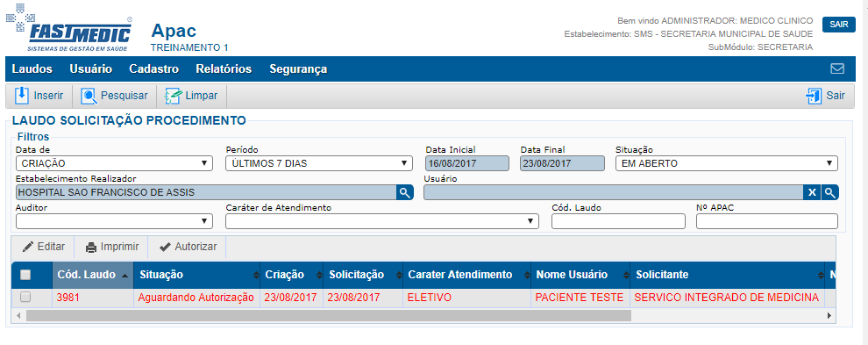Search Estabelecimento Realizador with magnifier icon
Screen dimensions: 868x345
pyautogui.click(x=405, y=192)
